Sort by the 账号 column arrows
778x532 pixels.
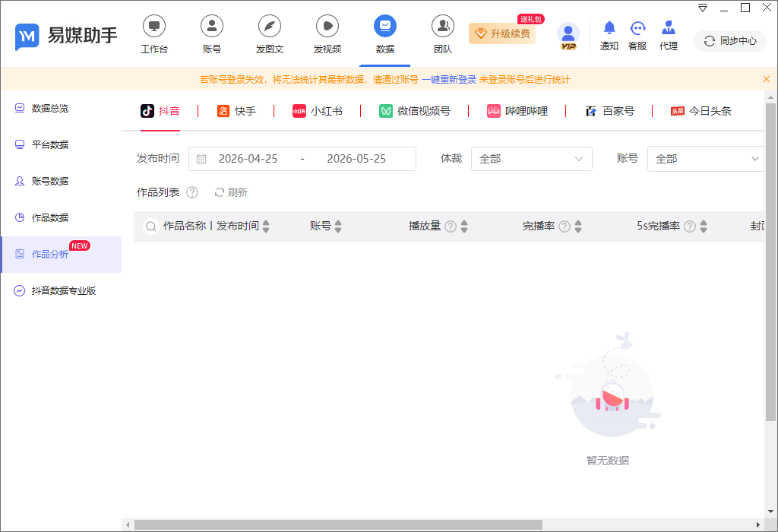[338, 226]
